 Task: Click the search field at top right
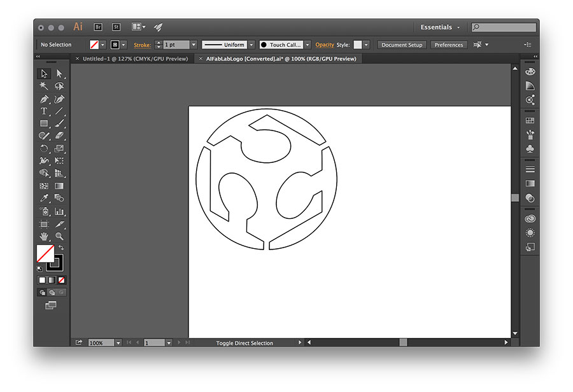point(504,27)
